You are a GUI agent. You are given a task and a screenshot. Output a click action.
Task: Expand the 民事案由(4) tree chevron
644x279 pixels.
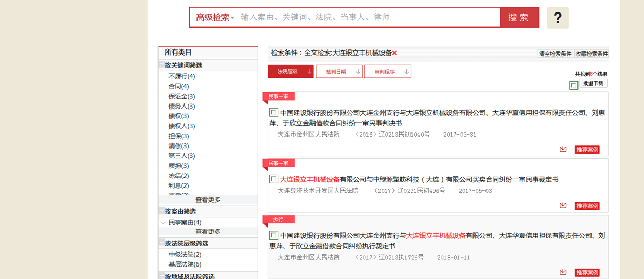coord(163,223)
